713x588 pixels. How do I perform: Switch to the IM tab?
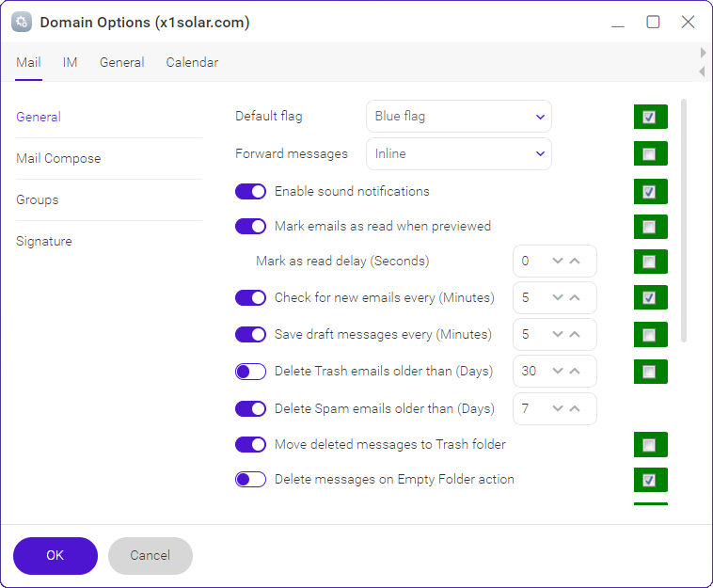(70, 62)
